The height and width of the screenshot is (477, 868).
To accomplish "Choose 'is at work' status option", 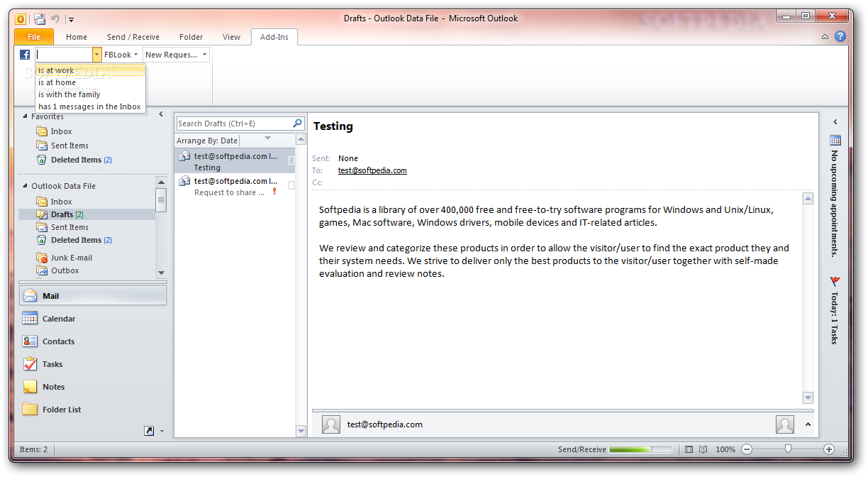I will [x=90, y=70].
